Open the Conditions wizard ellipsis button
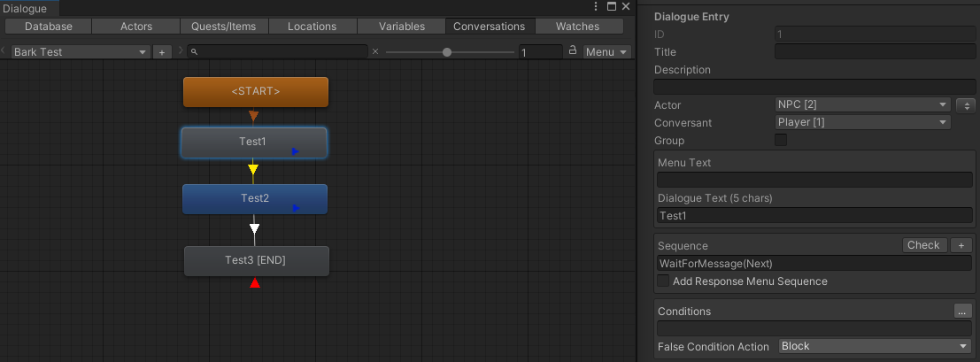The width and height of the screenshot is (980, 362). point(962,311)
